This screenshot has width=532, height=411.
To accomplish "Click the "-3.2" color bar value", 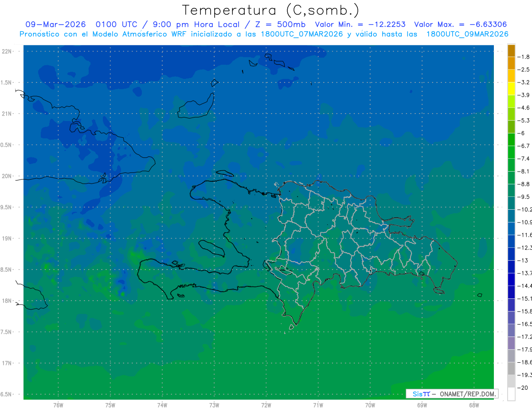I will [x=524, y=82].
